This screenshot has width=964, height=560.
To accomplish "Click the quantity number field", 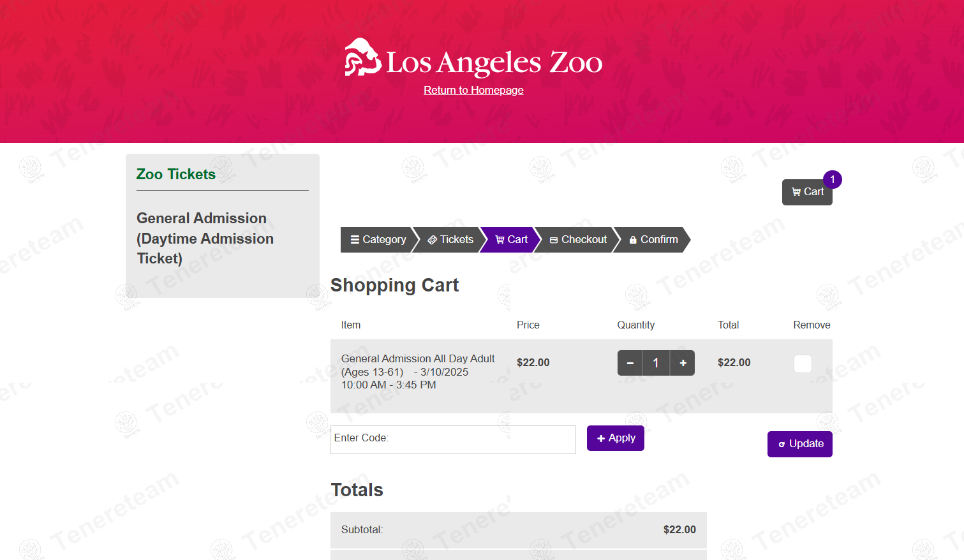I will (x=656, y=363).
